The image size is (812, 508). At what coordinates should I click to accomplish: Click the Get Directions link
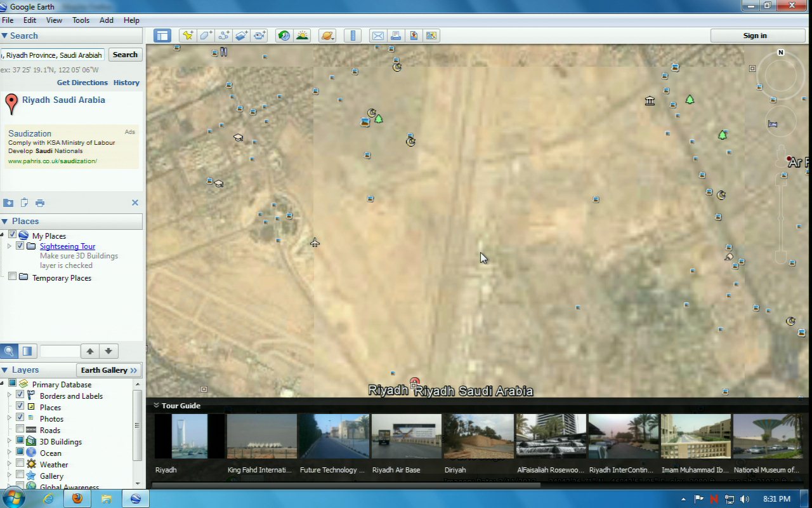(x=82, y=83)
